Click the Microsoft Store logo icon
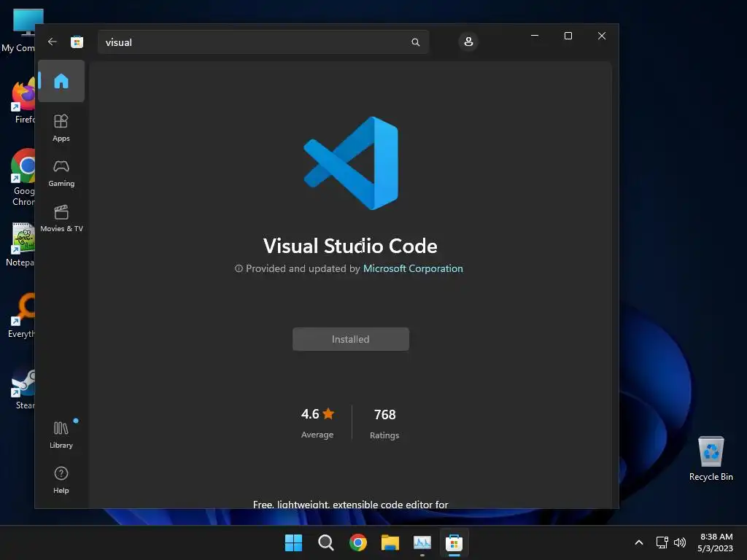Image resolution: width=747 pixels, height=560 pixels. click(x=77, y=42)
